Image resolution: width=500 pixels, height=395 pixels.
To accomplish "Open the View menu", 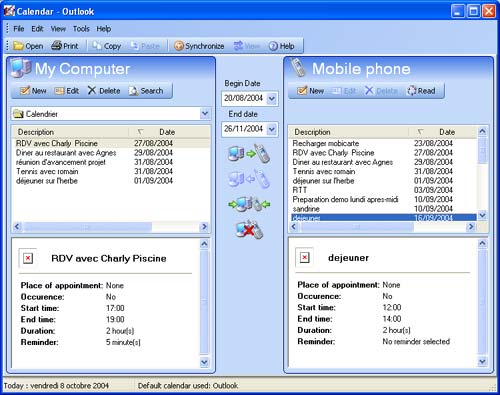I will point(58,29).
